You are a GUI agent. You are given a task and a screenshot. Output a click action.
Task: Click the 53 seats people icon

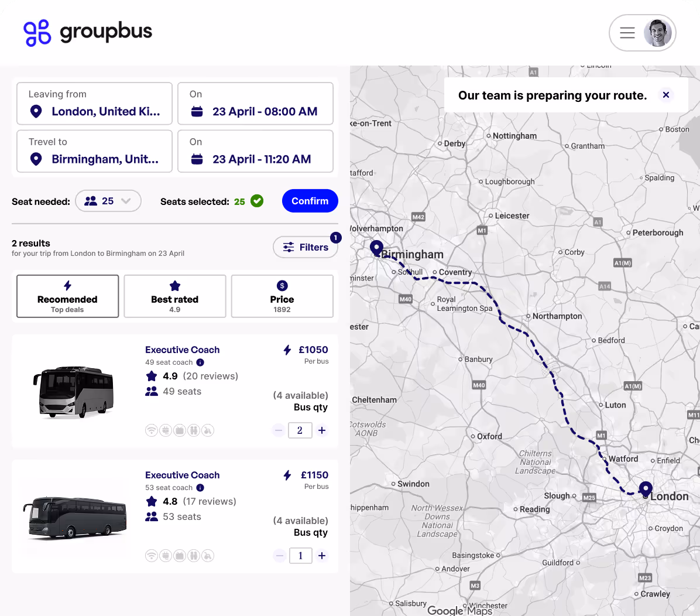pos(152,517)
